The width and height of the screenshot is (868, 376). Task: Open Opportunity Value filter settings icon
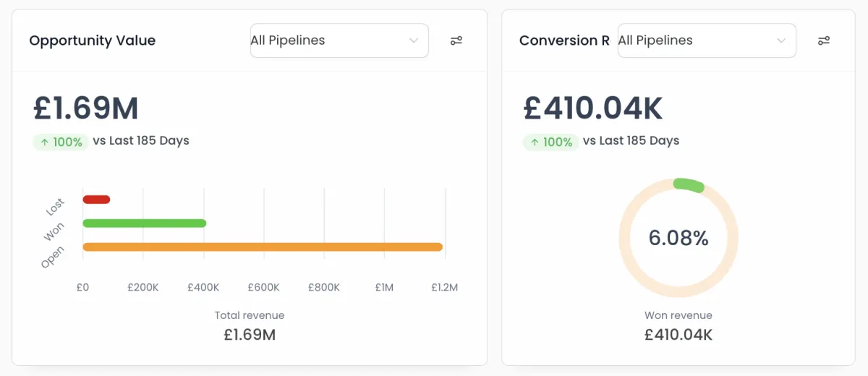[456, 40]
